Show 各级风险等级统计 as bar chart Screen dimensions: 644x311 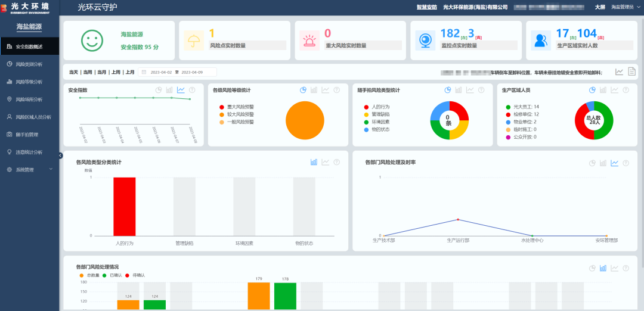click(x=314, y=90)
